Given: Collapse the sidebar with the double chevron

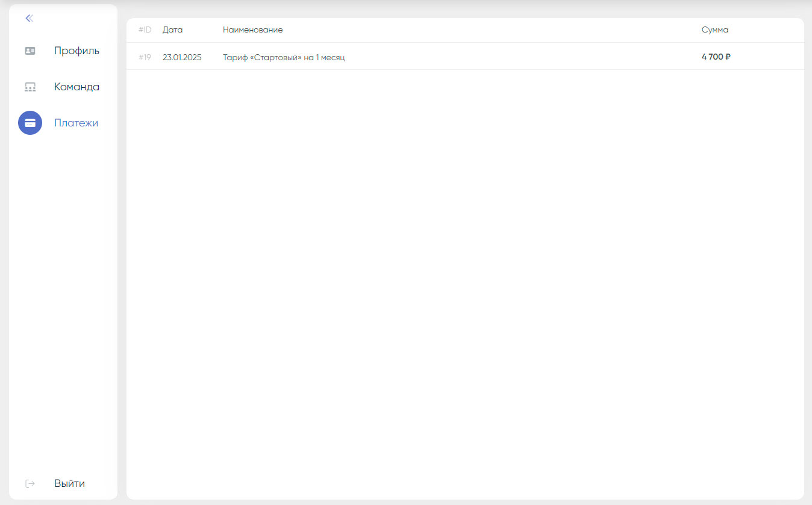Looking at the screenshot, I should 29,18.
